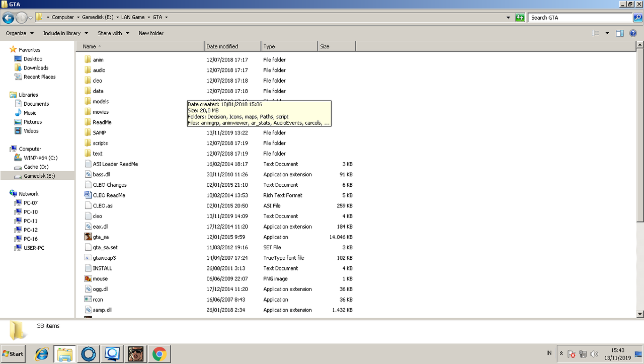Select USER-PC under Network

34,248
